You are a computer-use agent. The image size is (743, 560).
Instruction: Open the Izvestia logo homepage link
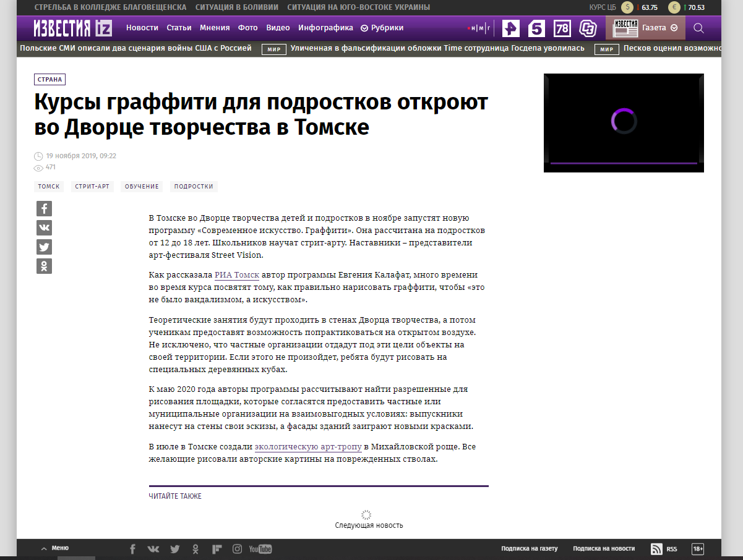click(73, 28)
